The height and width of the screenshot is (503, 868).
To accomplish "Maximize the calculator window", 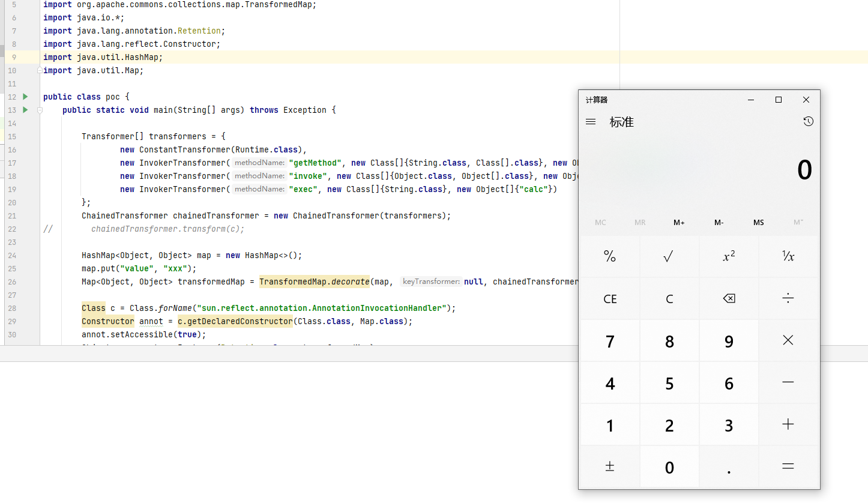I will 779,100.
